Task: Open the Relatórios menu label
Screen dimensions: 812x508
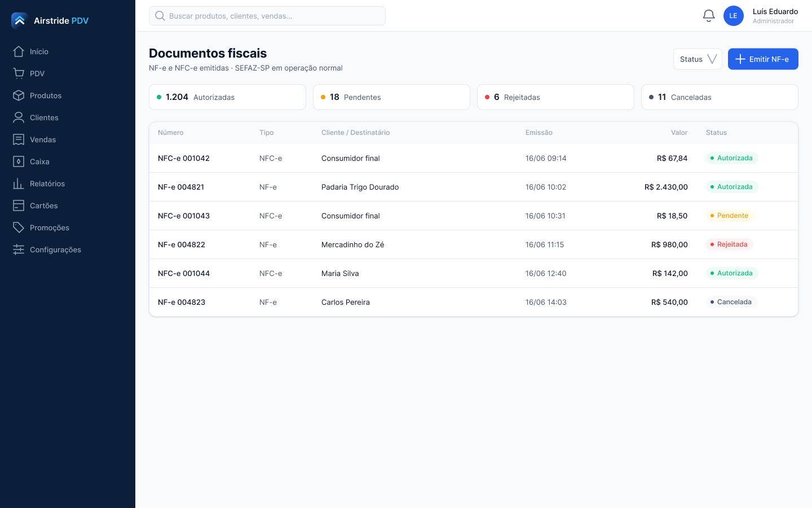Action: [x=47, y=183]
